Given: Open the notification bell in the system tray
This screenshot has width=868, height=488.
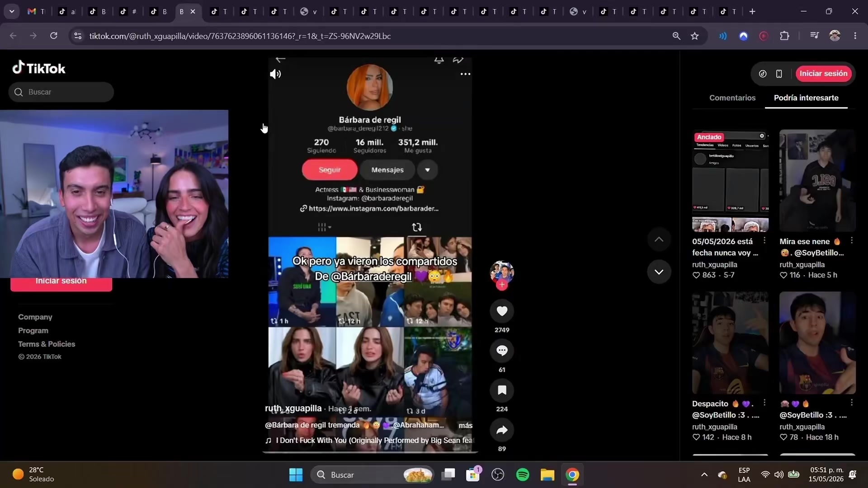Looking at the screenshot, I should [853, 474].
